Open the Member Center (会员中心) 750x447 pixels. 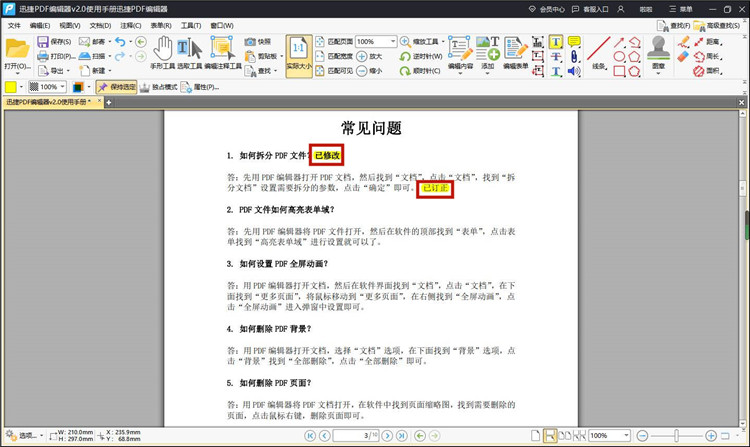pos(546,9)
